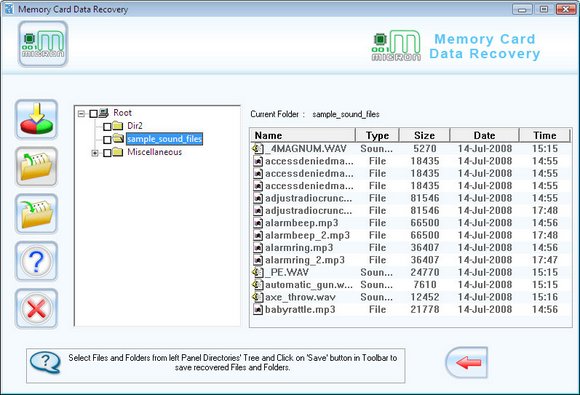
Task: Sort file list by Size column
Action: point(424,135)
